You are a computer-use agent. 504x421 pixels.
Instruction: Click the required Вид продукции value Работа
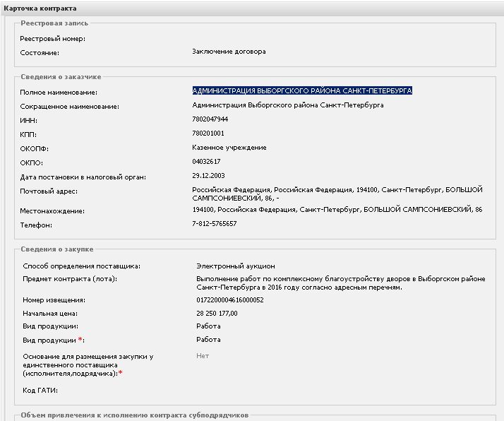point(208,340)
